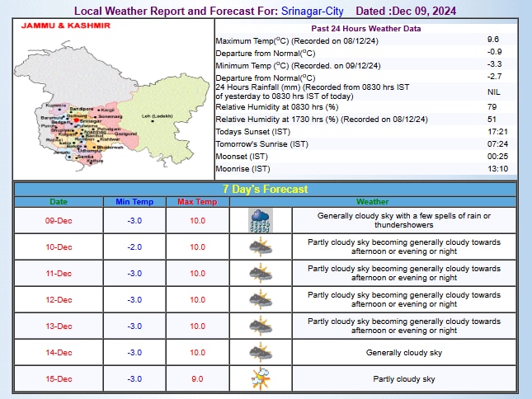Click the 7 Day's Forecast header bar
Image resolution: width=532 pixels, height=399 pixels.
pyautogui.click(x=266, y=189)
